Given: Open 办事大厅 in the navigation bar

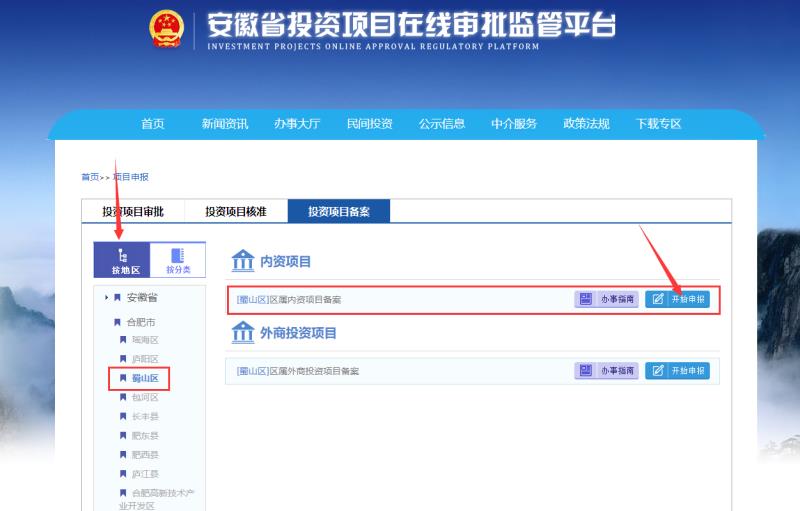Looking at the screenshot, I should click(297, 124).
